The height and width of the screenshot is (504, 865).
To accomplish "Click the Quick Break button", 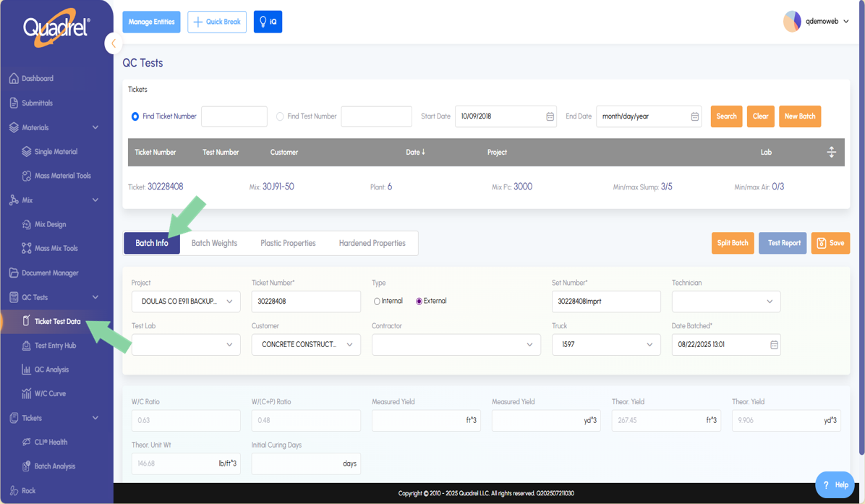I will coord(217,22).
